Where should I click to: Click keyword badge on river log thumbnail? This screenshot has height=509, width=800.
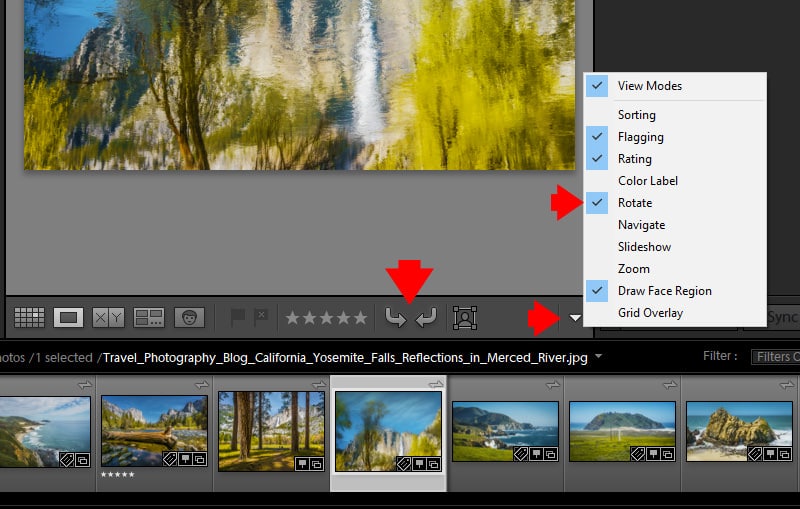coord(170,459)
